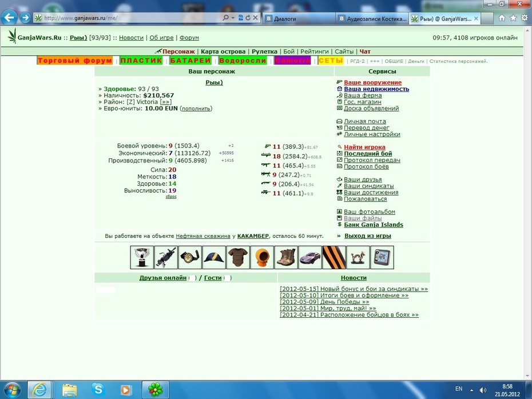Open the Чат menu item
This screenshot has width=532, height=399.
(x=365, y=51)
